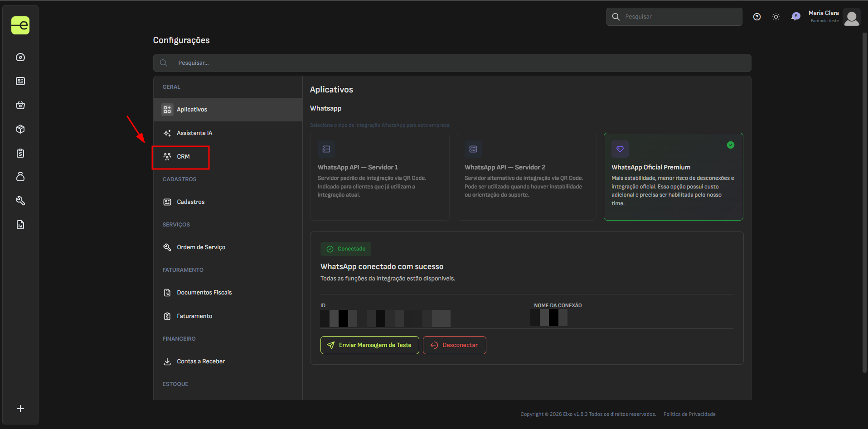The width and height of the screenshot is (868, 429).
Task: Click Enviar Mensagem de Teste button
Action: 370,345
